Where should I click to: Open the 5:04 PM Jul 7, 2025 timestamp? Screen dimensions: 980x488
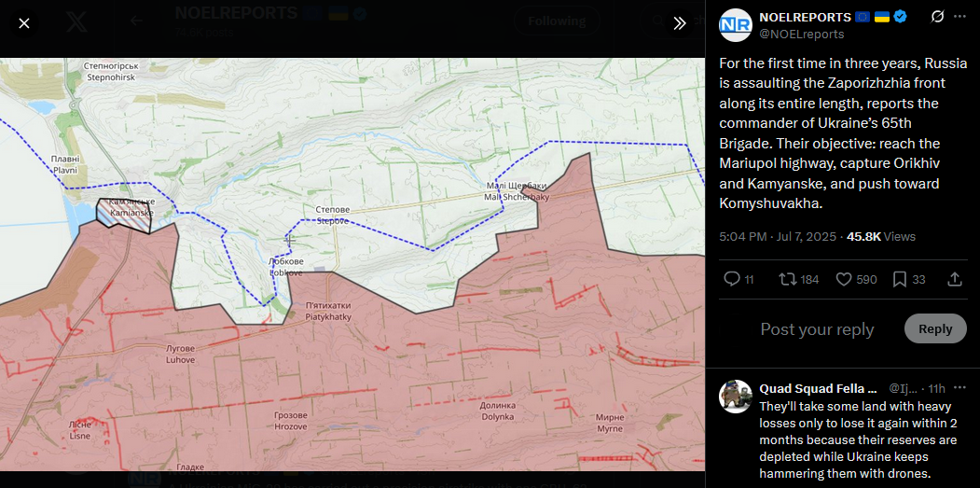click(778, 236)
